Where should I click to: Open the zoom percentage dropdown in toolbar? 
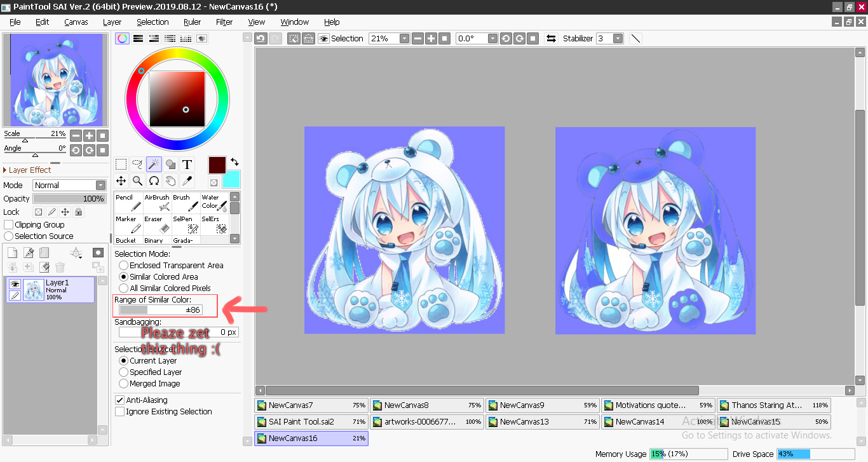tap(404, 38)
